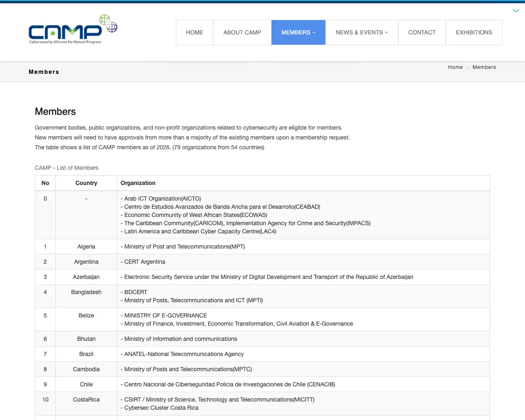Click the 'Country' column header
Image resolution: width=525 pixels, height=420 pixels.
86,183
